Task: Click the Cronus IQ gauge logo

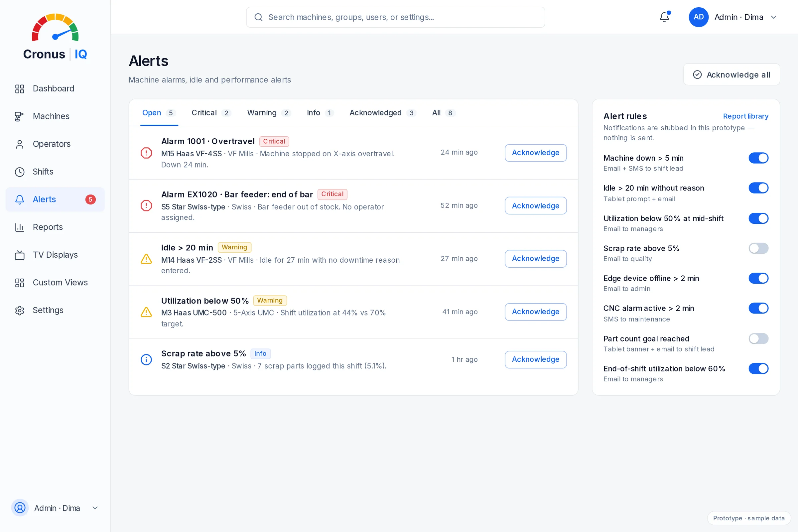Action: pyautogui.click(x=55, y=27)
